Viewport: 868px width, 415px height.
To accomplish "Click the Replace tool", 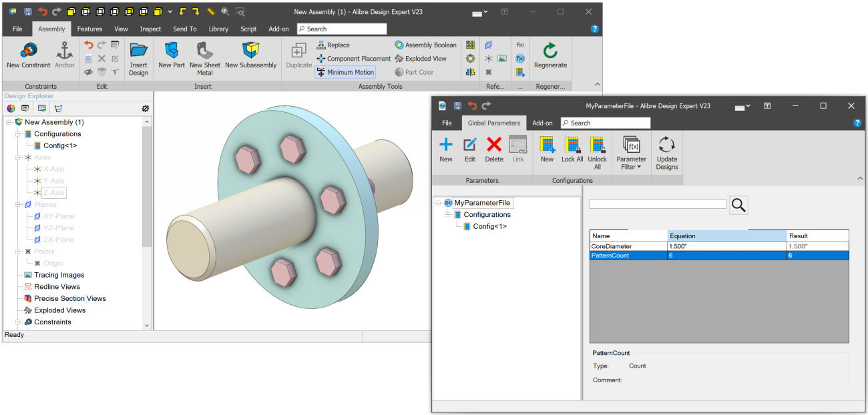I will tap(333, 45).
